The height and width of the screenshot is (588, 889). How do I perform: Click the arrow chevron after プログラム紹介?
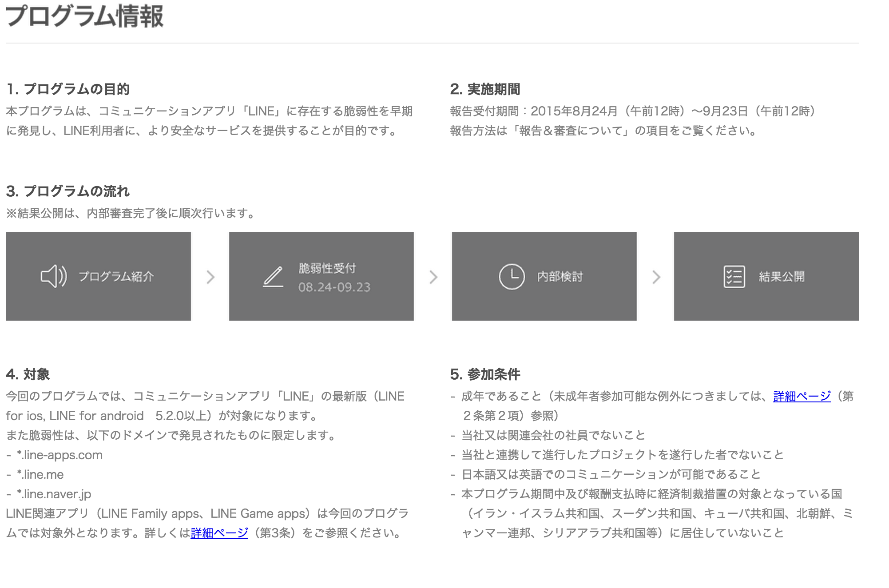tap(210, 277)
